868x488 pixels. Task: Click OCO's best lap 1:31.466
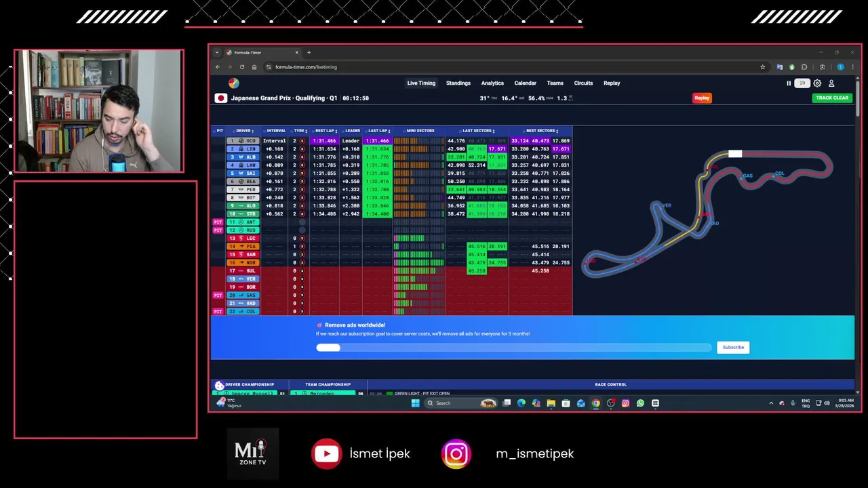click(x=324, y=141)
